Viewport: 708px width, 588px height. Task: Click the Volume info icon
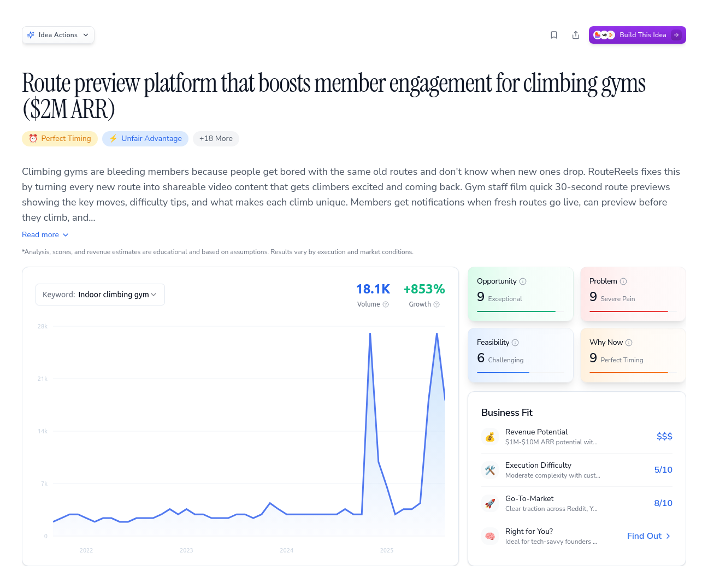(x=385, y=304)
